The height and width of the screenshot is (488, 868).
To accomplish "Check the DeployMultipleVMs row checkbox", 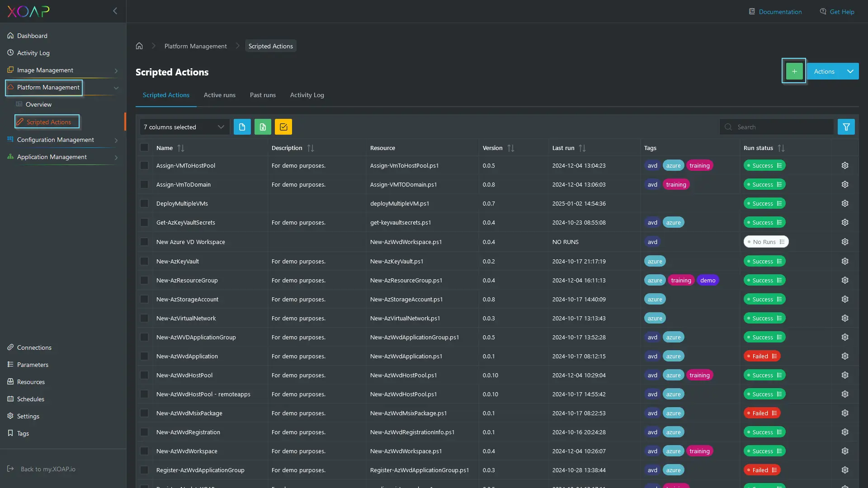I will pos(144,203).
